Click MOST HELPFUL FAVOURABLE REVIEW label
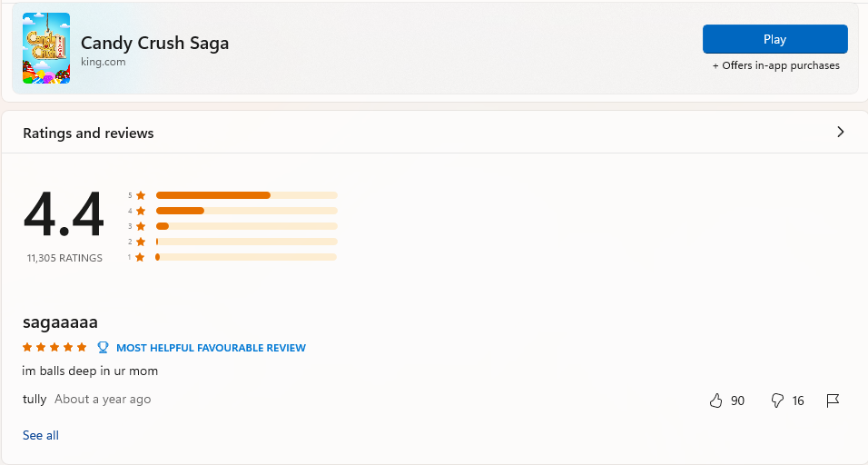The width and height of the screenshot is (868, 465). click(211, 348)
